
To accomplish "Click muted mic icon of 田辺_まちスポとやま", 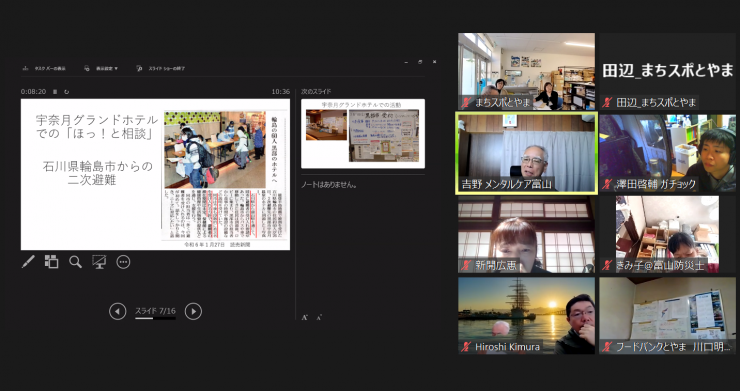I will tap(607, 102).
